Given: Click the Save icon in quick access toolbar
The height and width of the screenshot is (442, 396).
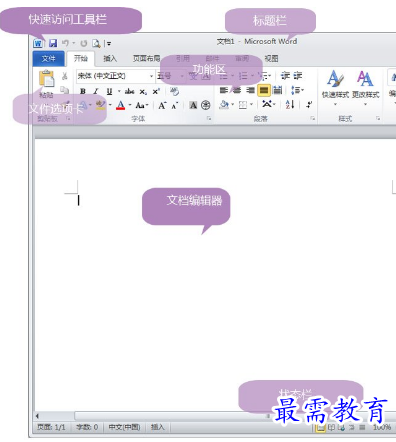Looking at the screenshot, I should pyautogui.click(x=53, y=43).
